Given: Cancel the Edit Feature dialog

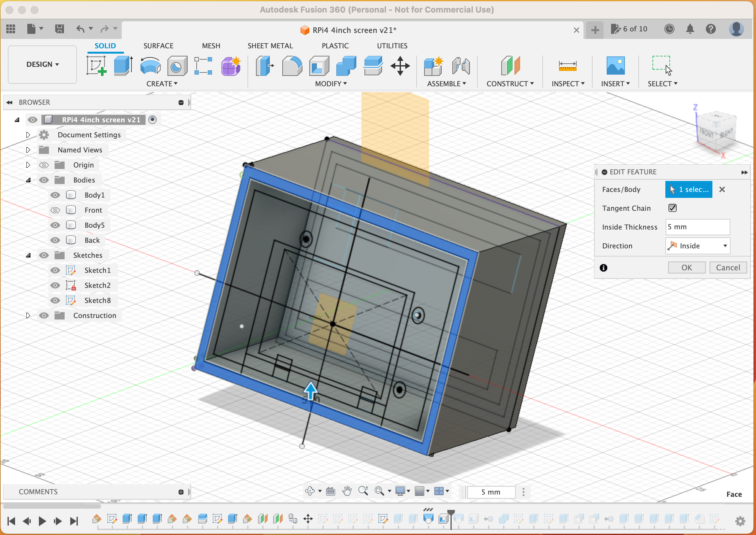Looking at the screenshot, I should (728, 267).
